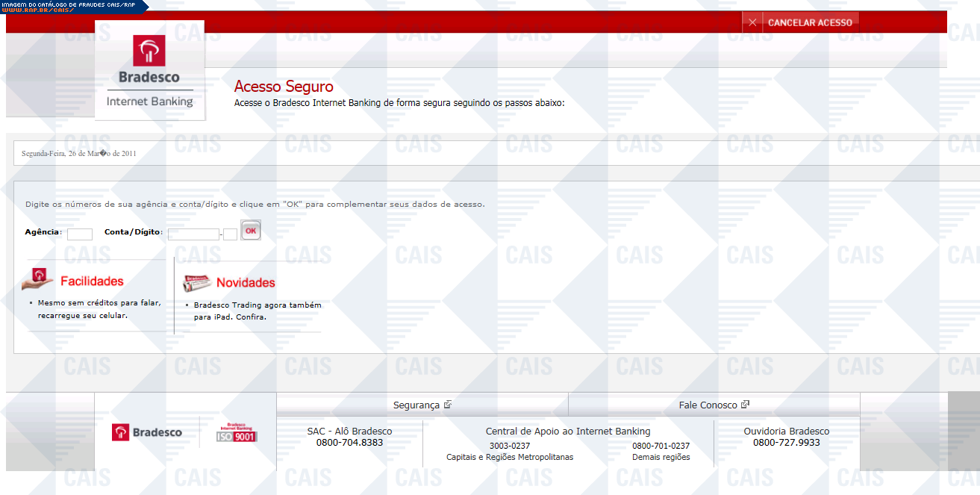Open the Fale Conosco footer tab
This screenshot has height=495, width=980.
point(708,405)
